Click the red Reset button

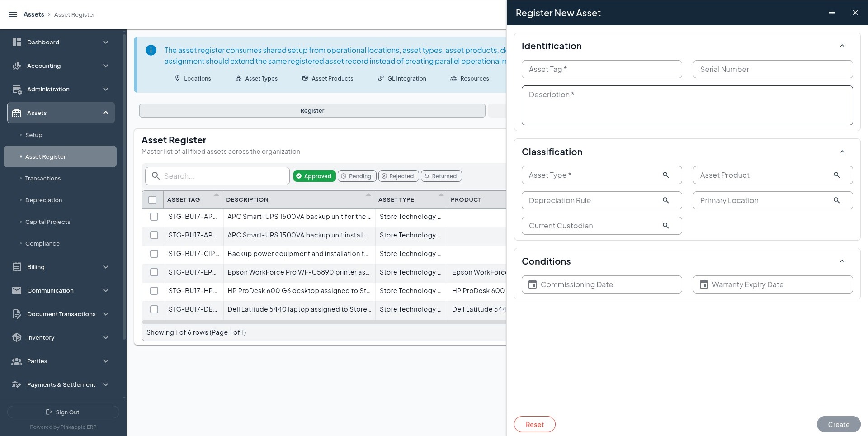(535, 424)
